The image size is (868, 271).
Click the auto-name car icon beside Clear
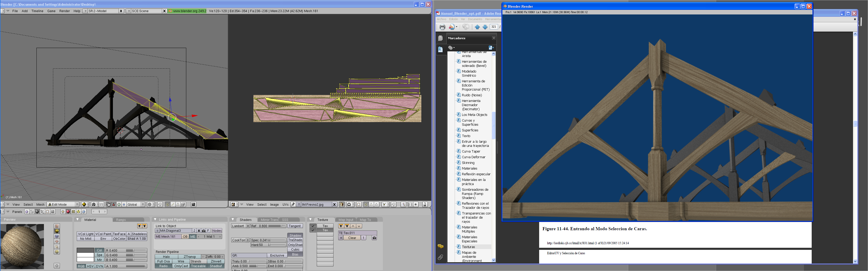[374, 238]
